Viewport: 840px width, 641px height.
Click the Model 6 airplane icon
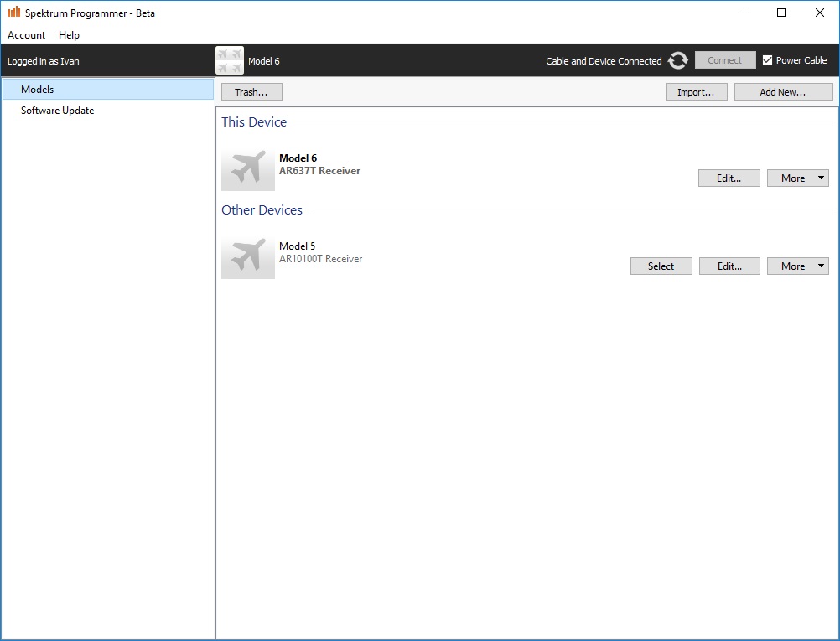(248, 170)
